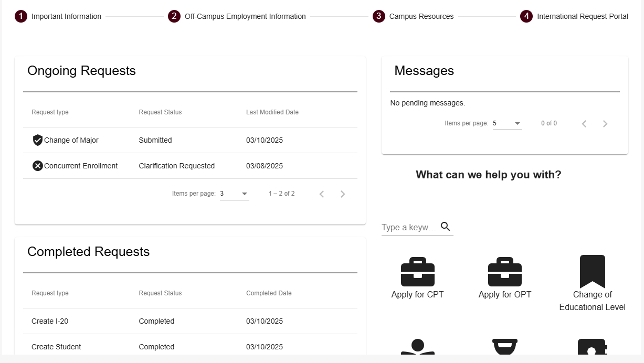Image resolution: width=644 pixels, height=363 pixels.
Task: Open Messages items per page dropdown
Action: [x=508, y=124]
